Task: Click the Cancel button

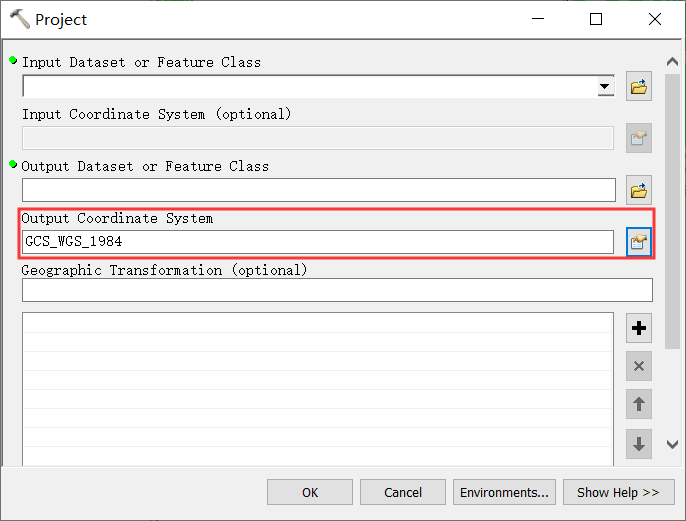Action: coord(402,492)
